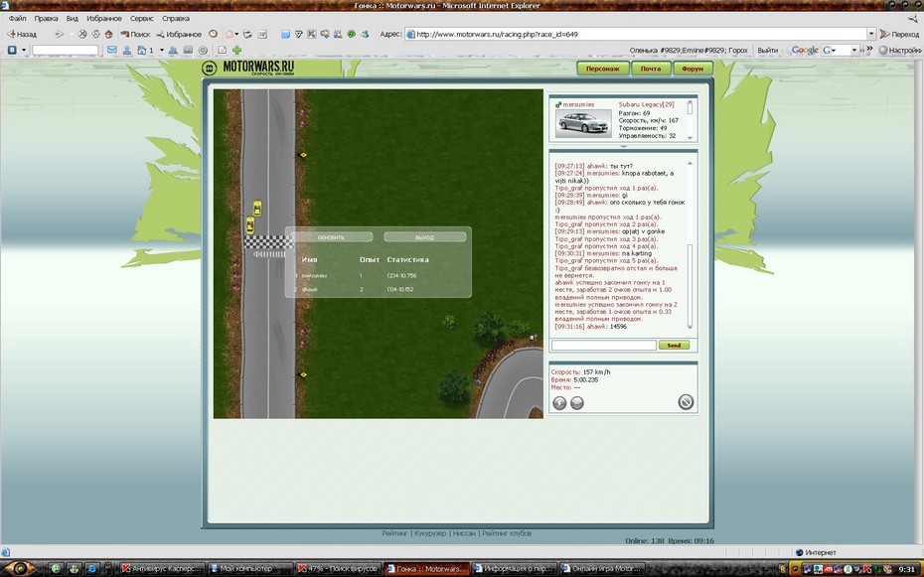The width and height of the screenshot is (924, 577).
Task: Click the MOTORWARS.RU logo
Action: point(248,68)
